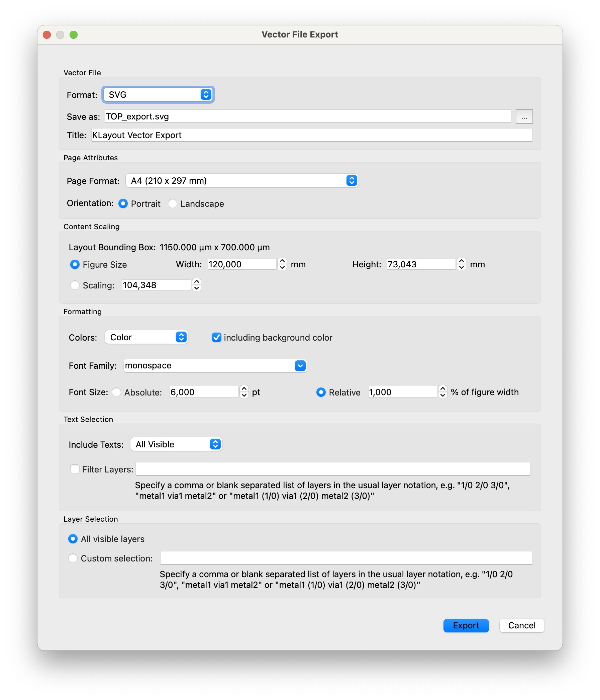The height and width of the screenshot is (700, 600).
Task: Close the Vector File Export window
Action: (47, 35)
